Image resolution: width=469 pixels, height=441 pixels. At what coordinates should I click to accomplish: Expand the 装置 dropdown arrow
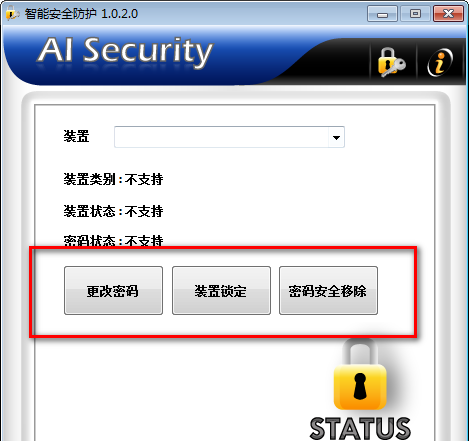pos(336,137)
